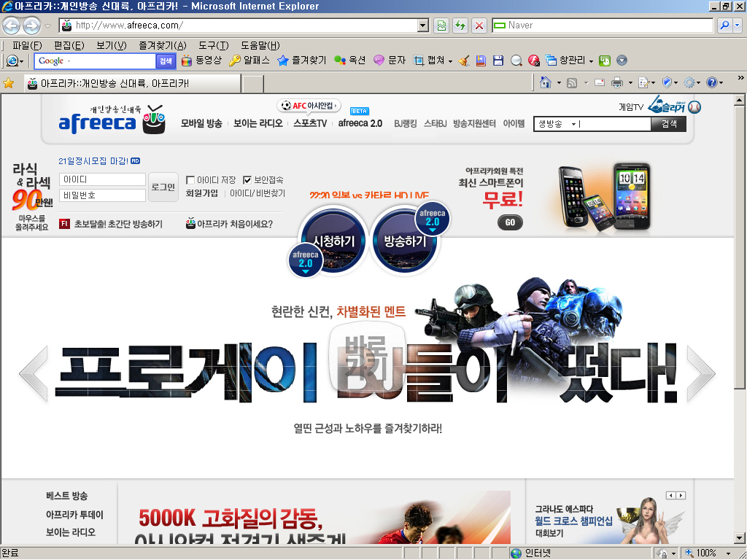Click the search magnifier next to Naver box
The image size is (747, 560).
724,26
